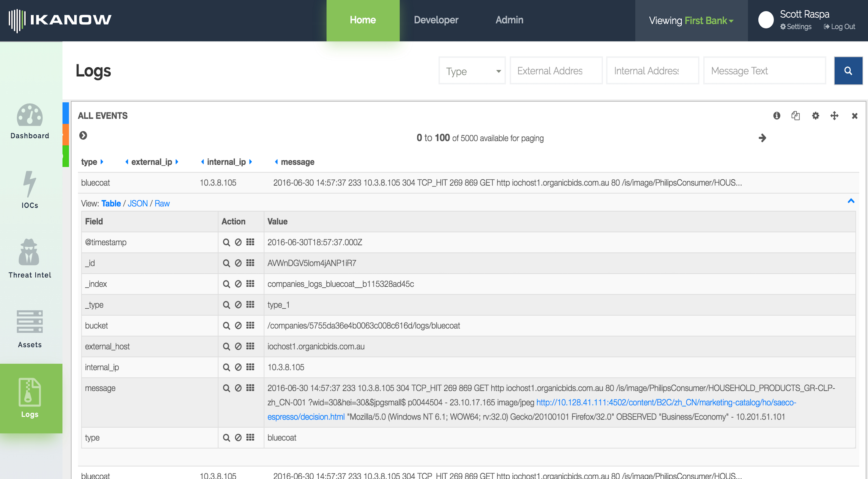Select the Logs sidebar icon
Image resolution: width=868 pixels, height=479 pixels.
(30, 392)
